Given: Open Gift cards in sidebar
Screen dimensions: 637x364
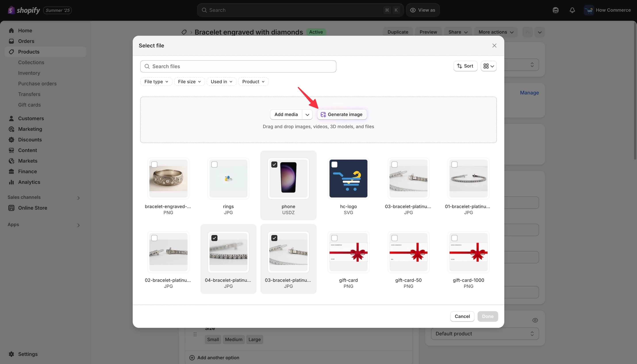Looking at the screenshot, I should tap(29, 105).
